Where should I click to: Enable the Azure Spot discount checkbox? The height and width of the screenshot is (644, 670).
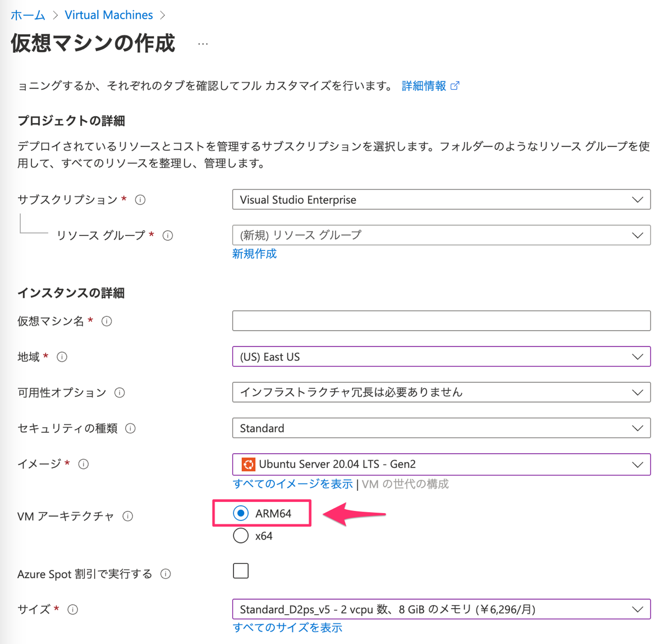pyautogui.click(x=241, y=571)
